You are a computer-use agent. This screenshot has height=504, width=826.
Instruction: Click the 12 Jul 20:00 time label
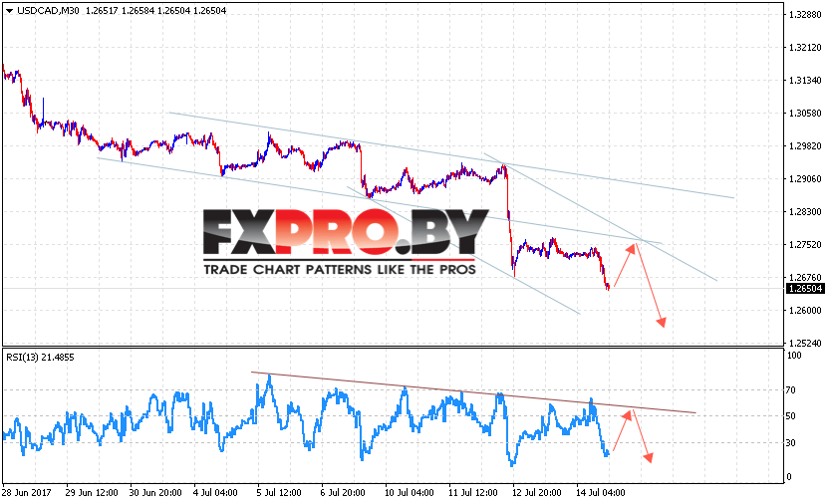click(537, 493)
